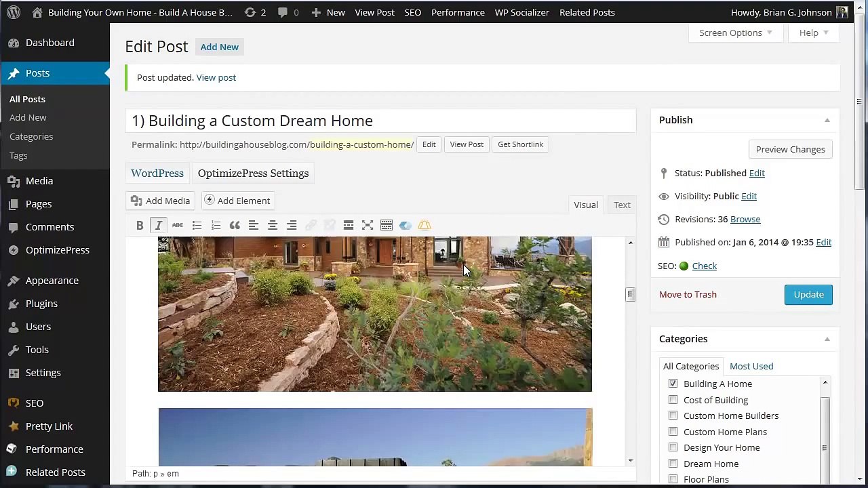
Task: Expand Screen Options dropdown
Action: tap(736, 33)
